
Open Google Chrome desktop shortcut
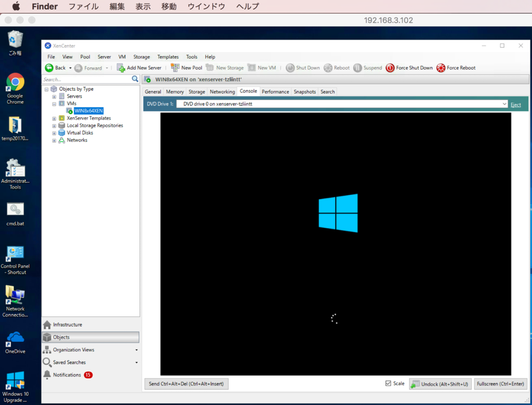(15, 89)
